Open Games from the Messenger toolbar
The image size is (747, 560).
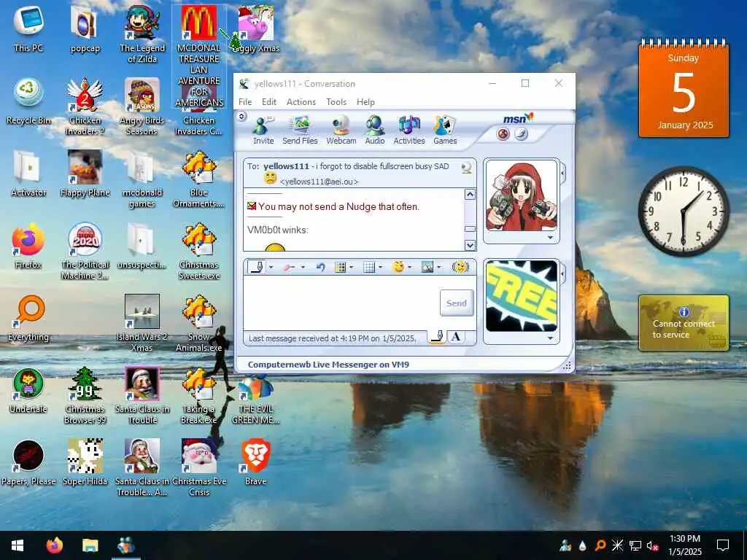(x=445, y=130)
